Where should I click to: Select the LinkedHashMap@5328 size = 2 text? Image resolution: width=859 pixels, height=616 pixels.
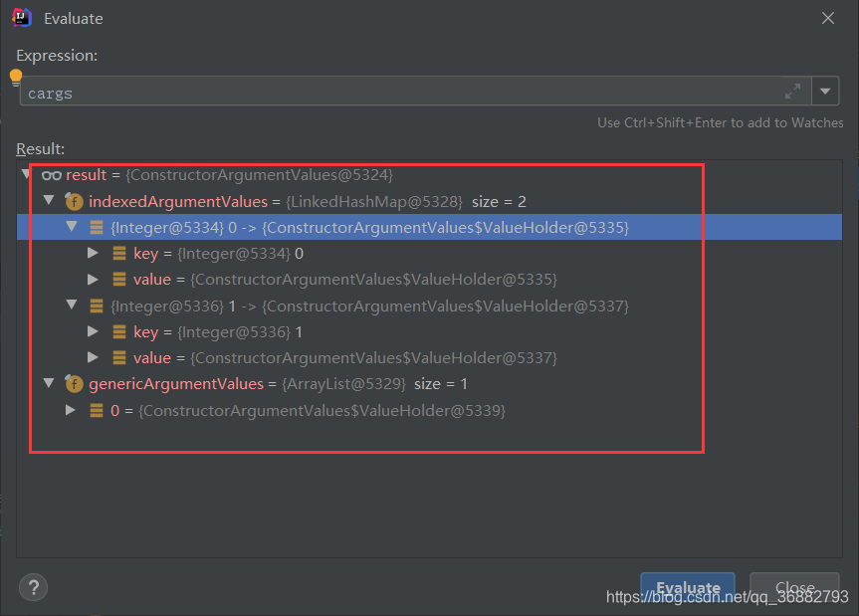click(406, 201)
